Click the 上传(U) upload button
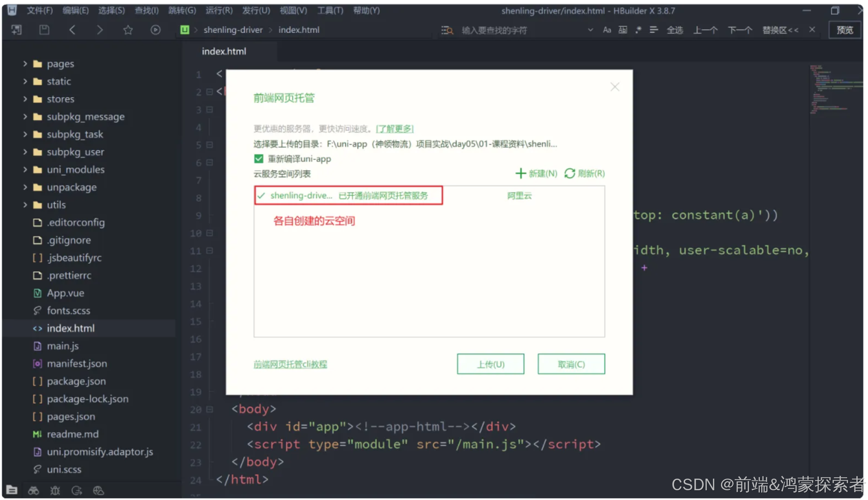868x500 pixels. click(x=491, y=364)
